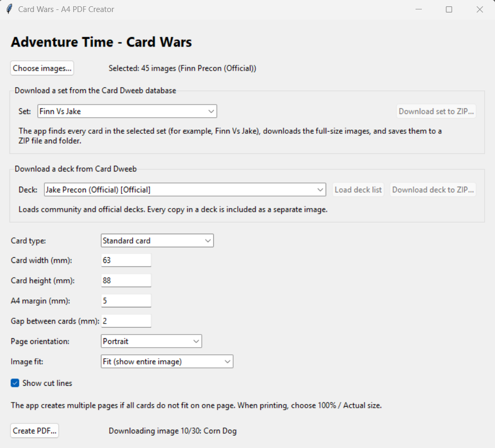The image size is (495, 448).
Task: Click the 'Loads community and official decks' description
Action: [x=172, y=209]
